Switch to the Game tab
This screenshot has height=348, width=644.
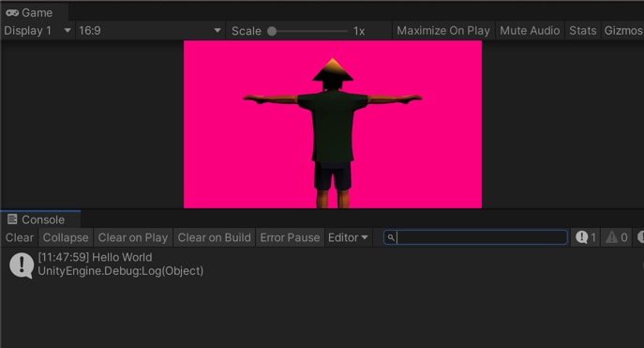click(x=35, y=13)
